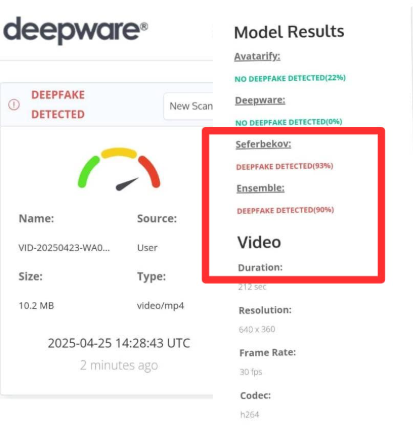
Task: Select the file name VID-20250423-WA0...
Action: point(64,248)
